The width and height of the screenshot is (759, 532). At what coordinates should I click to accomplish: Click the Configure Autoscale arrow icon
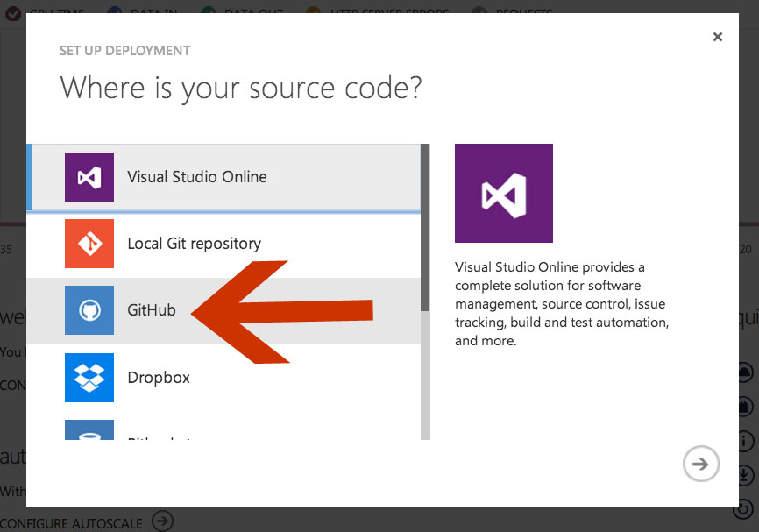[x=162, y=521]
